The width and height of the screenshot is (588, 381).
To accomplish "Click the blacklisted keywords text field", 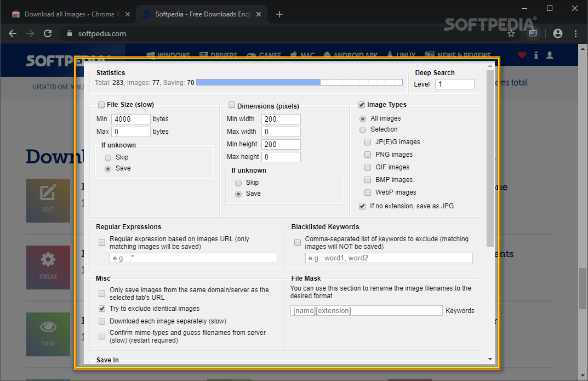I will 389,258.
